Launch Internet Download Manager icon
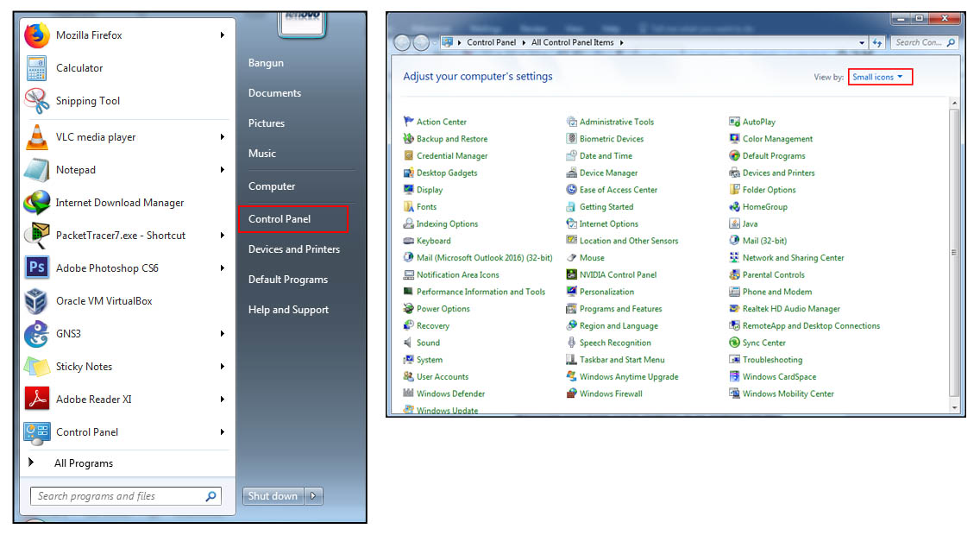 [x=37, y=203]
